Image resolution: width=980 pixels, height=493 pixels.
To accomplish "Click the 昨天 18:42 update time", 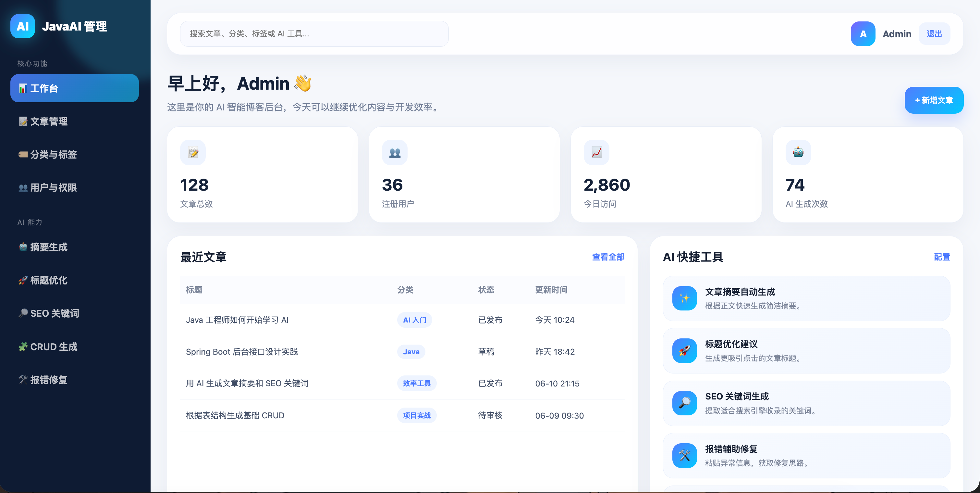I will tap(555, 352).
